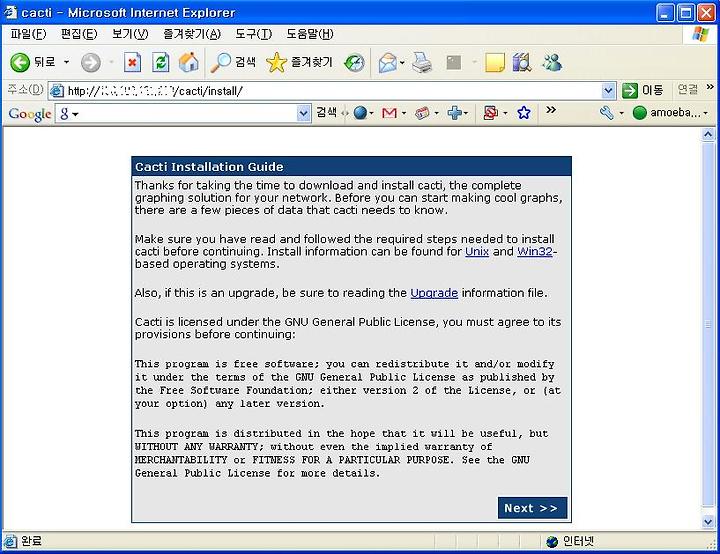Open the Win32 install information link
720x554 pixels.
tap(534, 252)
